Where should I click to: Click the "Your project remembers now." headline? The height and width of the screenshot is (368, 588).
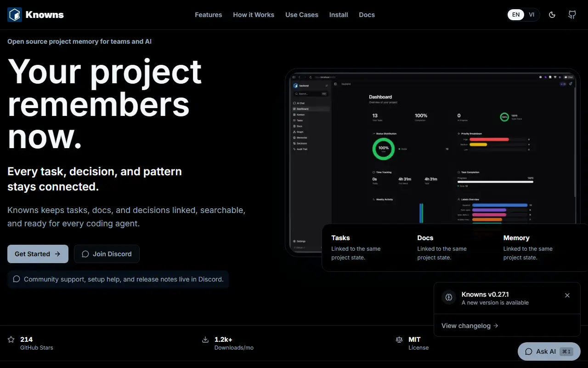pyautogui.click(x=105, y=104)
